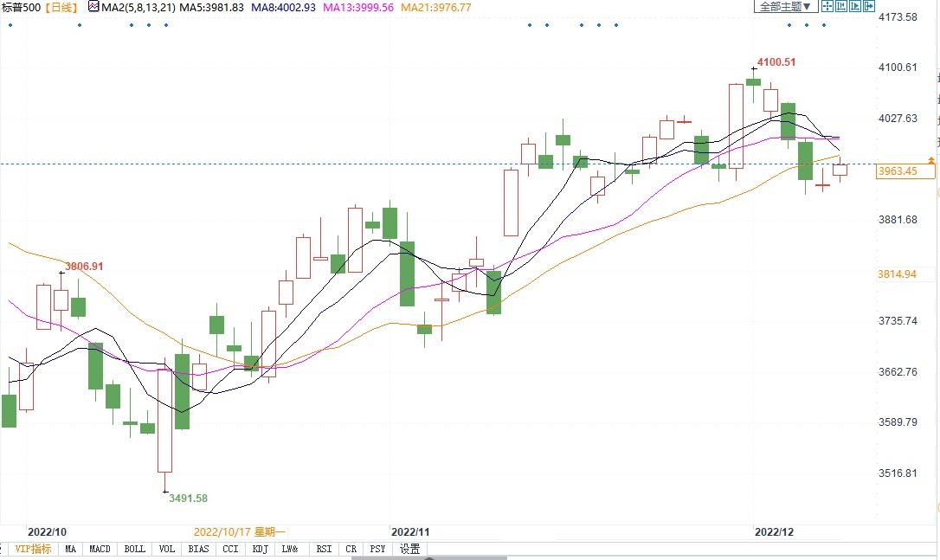Choose the CCI indicator tab
The width and height of the screenshot is (940, 560).
coord(230,549)
